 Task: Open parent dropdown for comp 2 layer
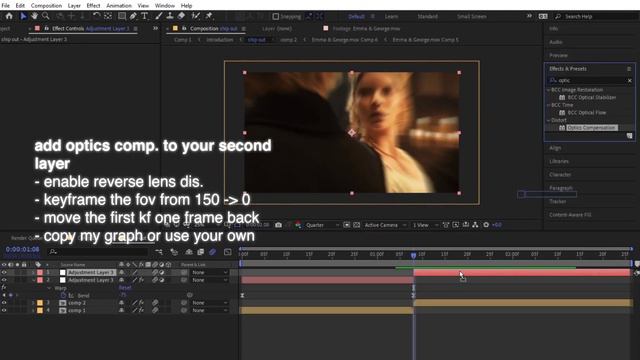210,303
